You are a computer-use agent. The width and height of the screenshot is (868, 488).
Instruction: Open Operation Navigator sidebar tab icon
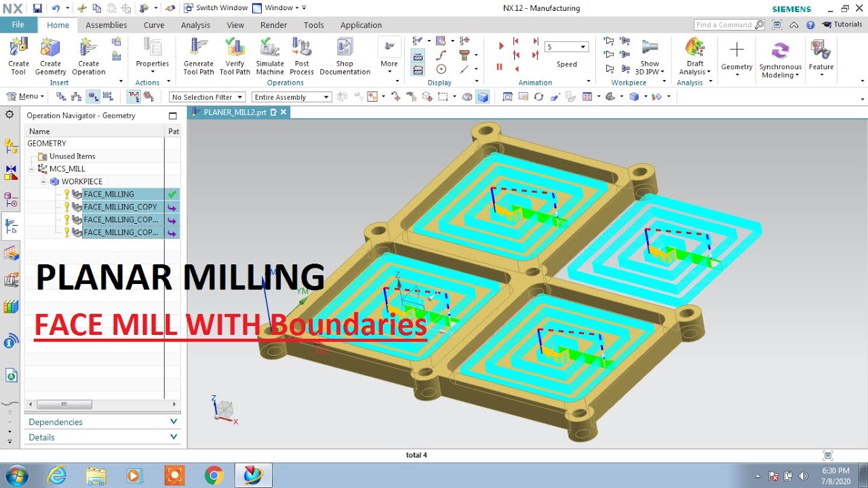pos(10,226)
